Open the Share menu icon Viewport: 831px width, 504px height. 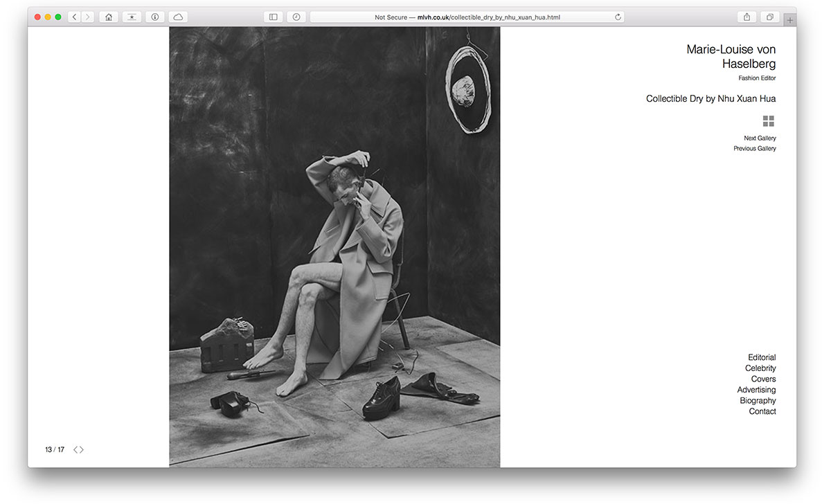[x=747, y=17]
